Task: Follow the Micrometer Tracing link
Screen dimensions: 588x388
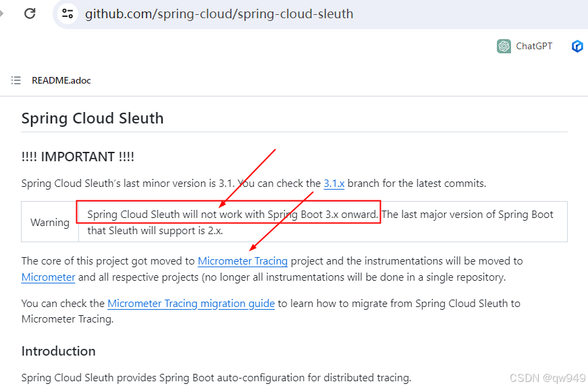Action: point(242,261)
